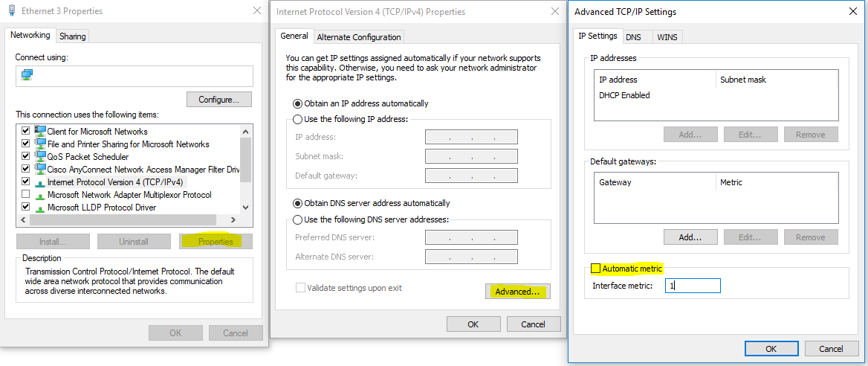Click the Cisco AnyConnect Filter Driver icon
868x366 pixels.
point(39,170)
